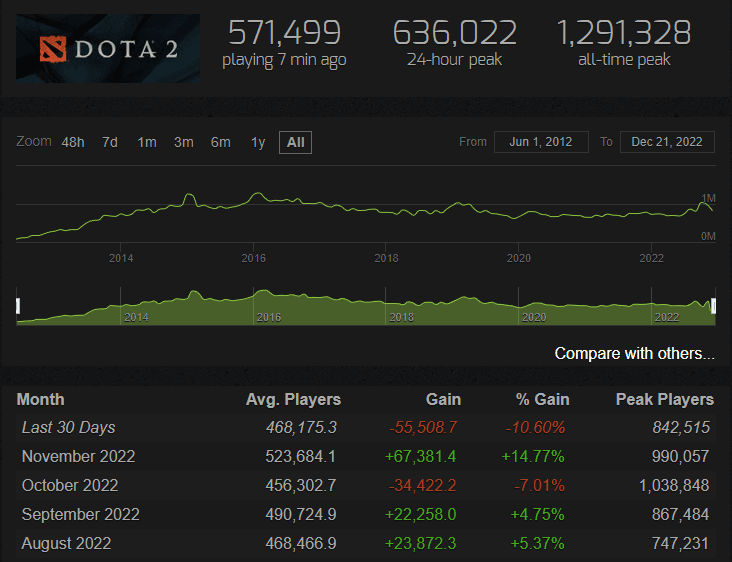Choose the 1m zoom option
Image resolution: width=732 pixels, height=562 pixels.
(147, 142)
